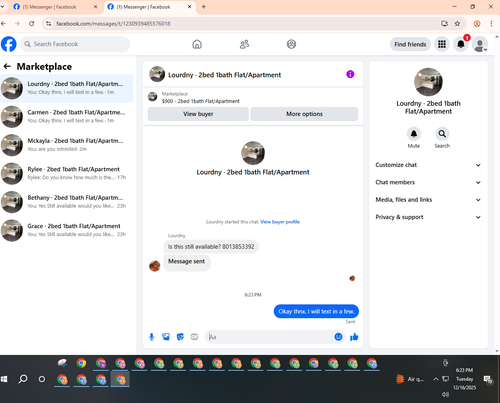Open the emoji picker
Screen dimensions: 500x403
pos(338,337)
